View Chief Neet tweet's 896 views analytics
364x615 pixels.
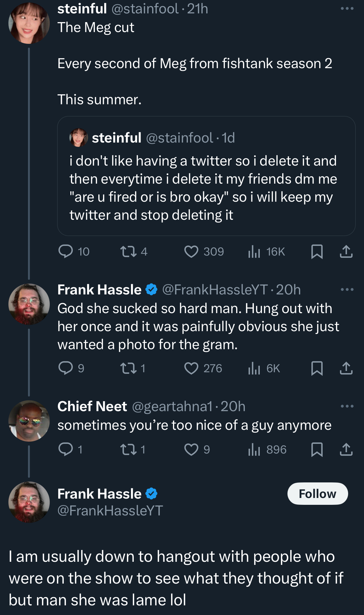click(254, 449)
